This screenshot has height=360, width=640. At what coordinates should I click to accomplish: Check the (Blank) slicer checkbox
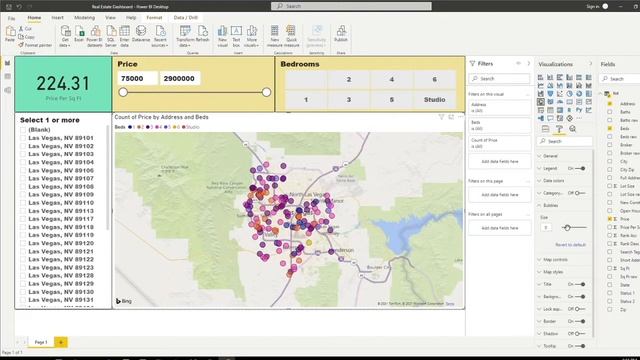coord(23,130)
